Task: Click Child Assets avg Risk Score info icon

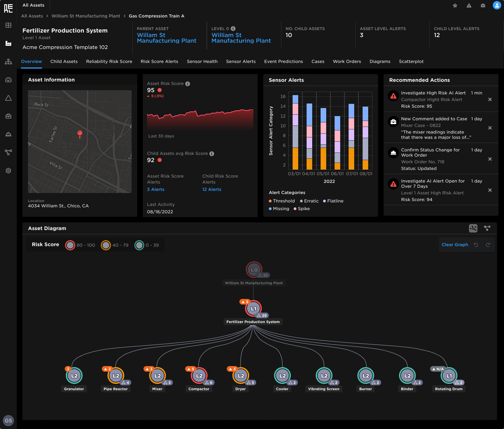Action: (x=212, y=153)
